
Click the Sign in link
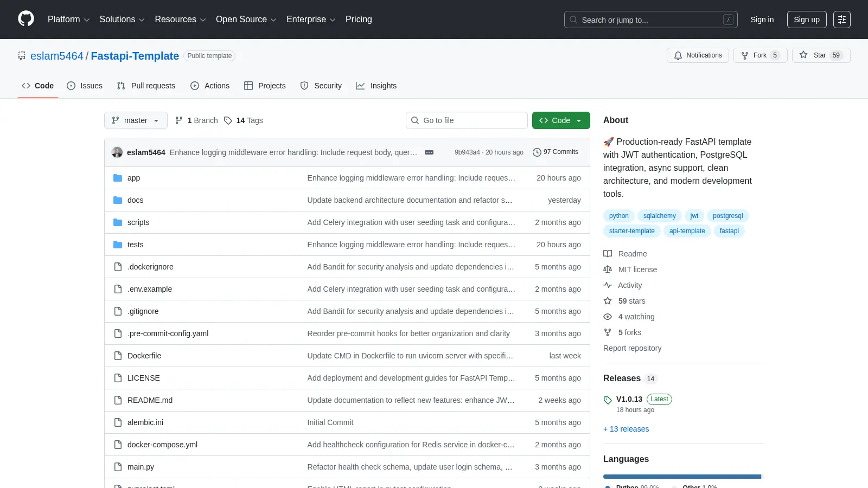click(762, 20)
